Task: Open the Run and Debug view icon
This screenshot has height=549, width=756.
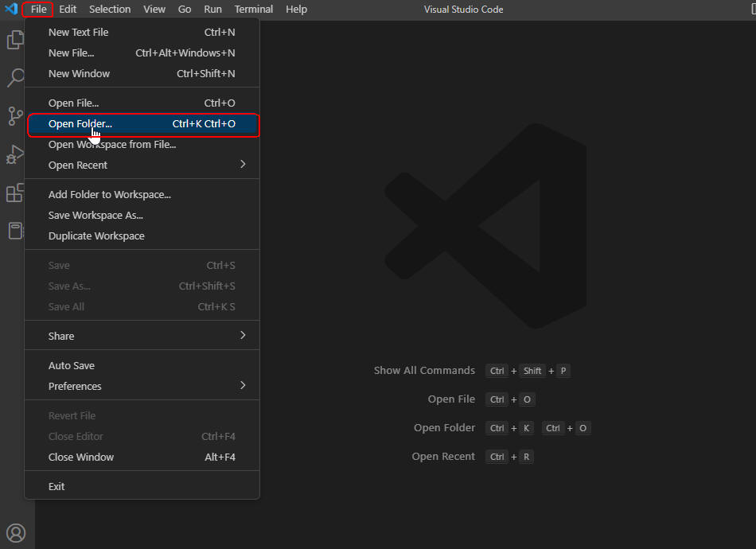Action: [x=15, y=154]
